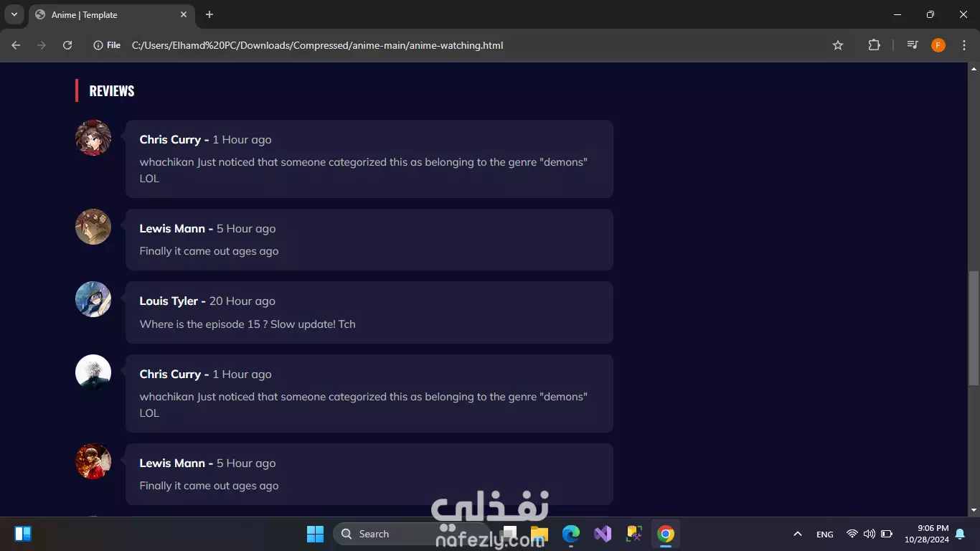
Task: Click Chris Curry name beside white-haired avatar
Action: (170, 375)
